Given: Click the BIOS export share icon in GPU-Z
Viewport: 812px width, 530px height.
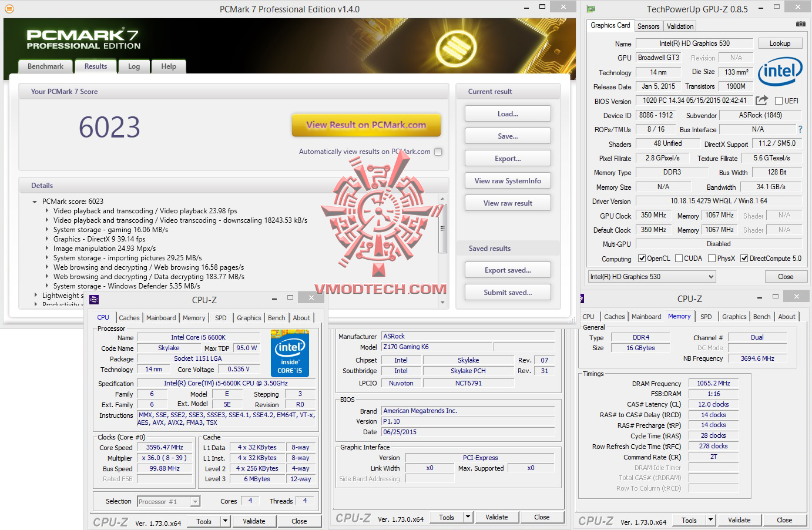Looking at the screenshot, I should pos(761,100).
